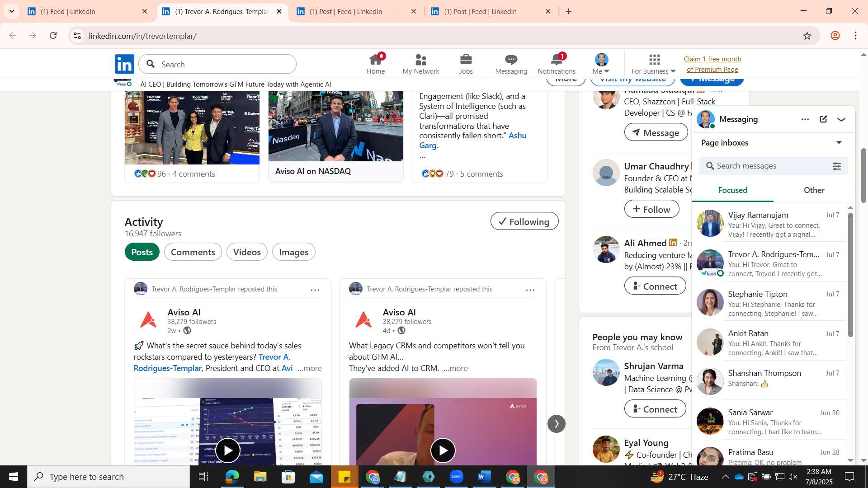Image resolution: width=868 pixels, height=488 pixels.
Task: Follow Umar Chaudhry
Action: (651, 209)
